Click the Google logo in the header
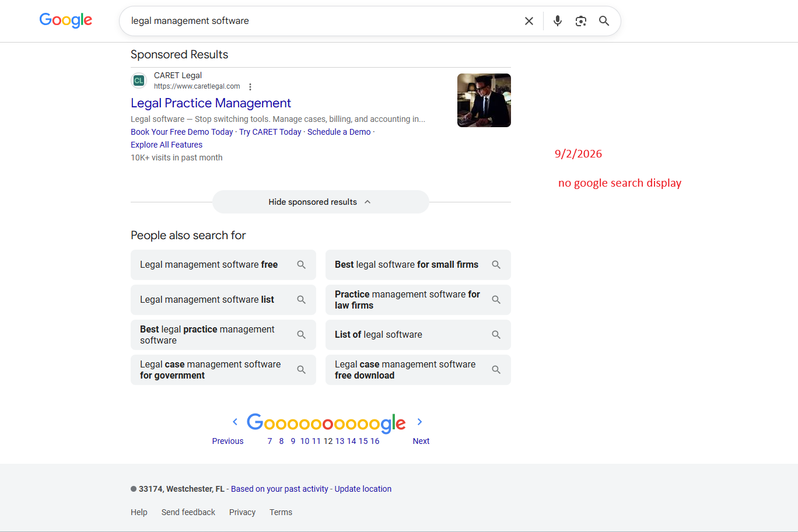Screen dimensions: 798x532 pos(66,20)
